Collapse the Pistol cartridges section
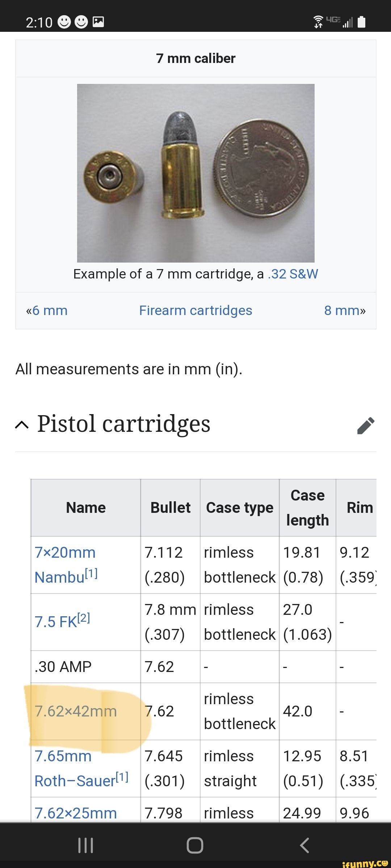391x868 pixels. pos(22,425)
